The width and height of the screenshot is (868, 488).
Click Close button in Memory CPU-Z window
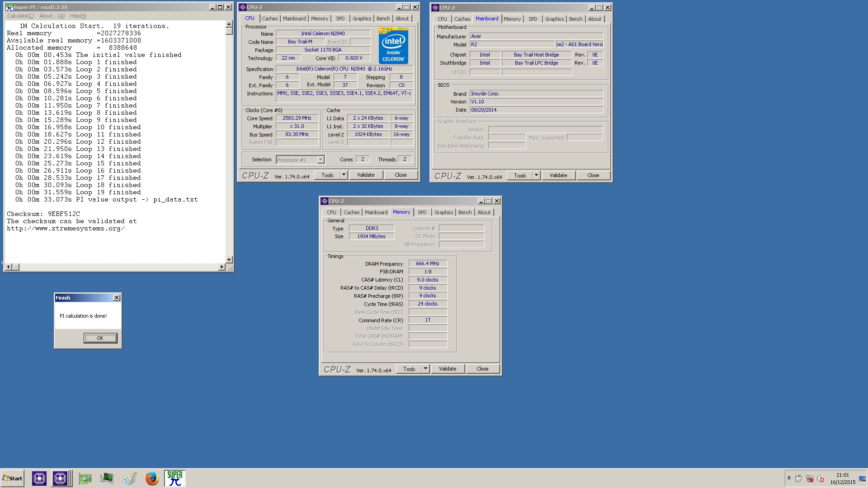(x=482, y=369)
